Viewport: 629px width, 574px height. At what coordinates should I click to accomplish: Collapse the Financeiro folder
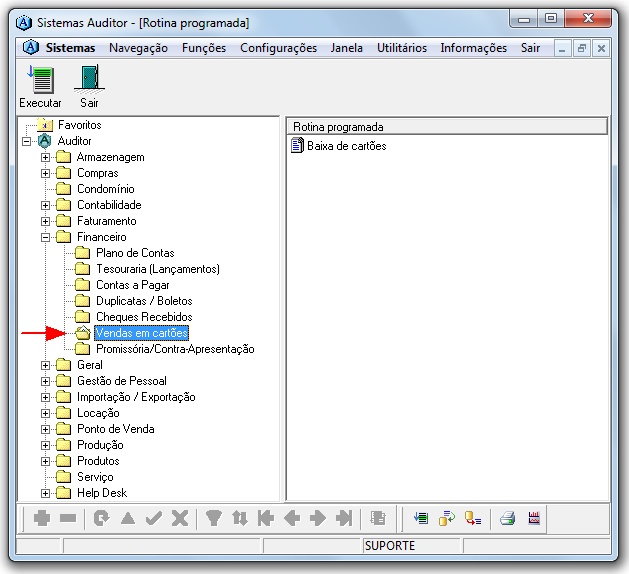point(45,237)
